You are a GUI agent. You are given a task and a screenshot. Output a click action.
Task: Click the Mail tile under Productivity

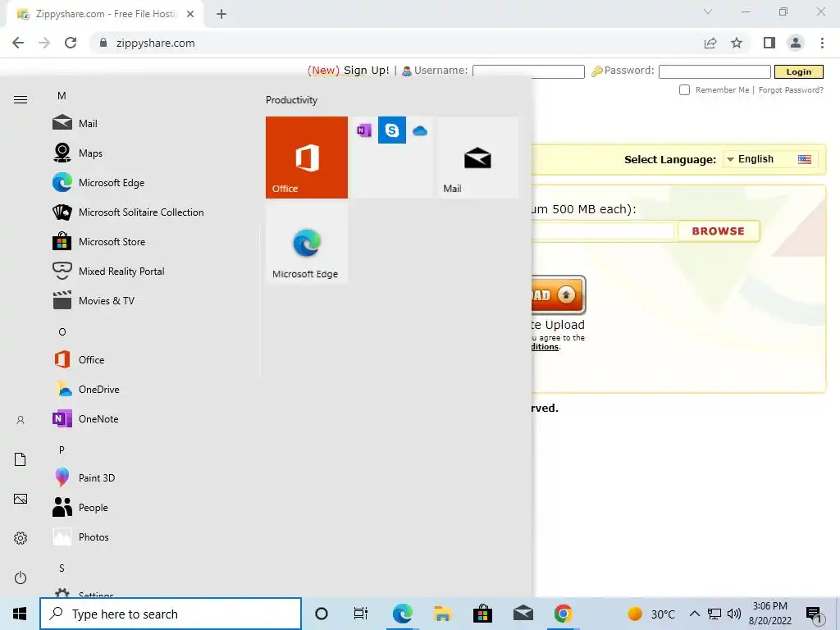tap(477, 157)
